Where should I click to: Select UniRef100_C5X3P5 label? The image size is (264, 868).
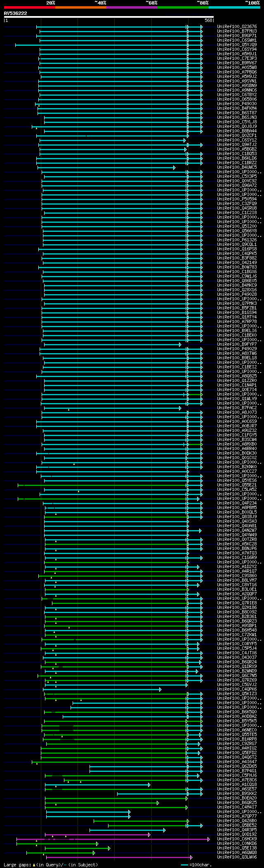[x=237, y=176]
